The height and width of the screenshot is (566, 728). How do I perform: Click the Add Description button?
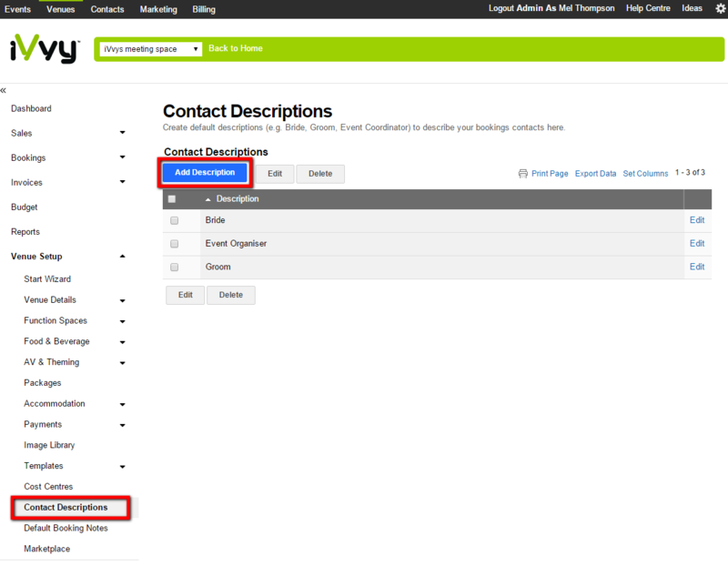pyautogui.click(x=205, y=173)
